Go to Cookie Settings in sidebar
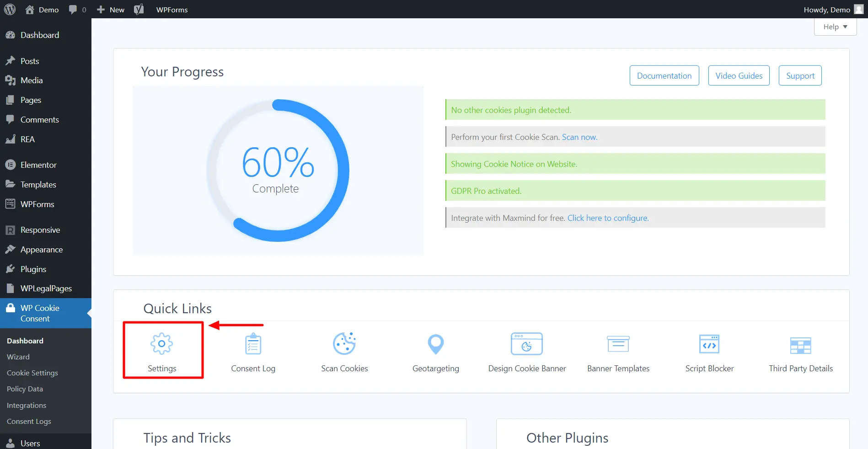This screenshot has width=868, height=449. pos(32,373)
